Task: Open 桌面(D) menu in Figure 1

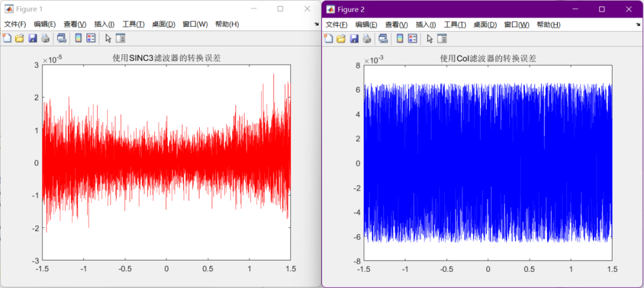Action: [163, 24]
